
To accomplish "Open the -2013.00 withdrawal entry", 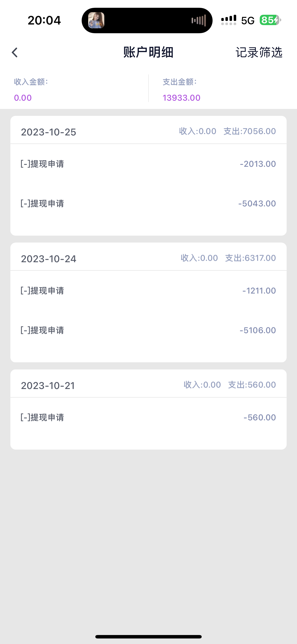I will tap(148, 164).
